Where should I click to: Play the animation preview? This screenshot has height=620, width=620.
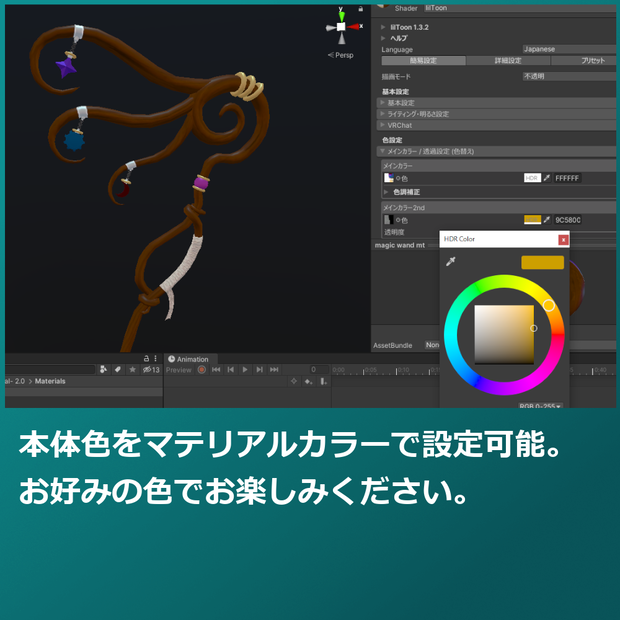(245, 370)
